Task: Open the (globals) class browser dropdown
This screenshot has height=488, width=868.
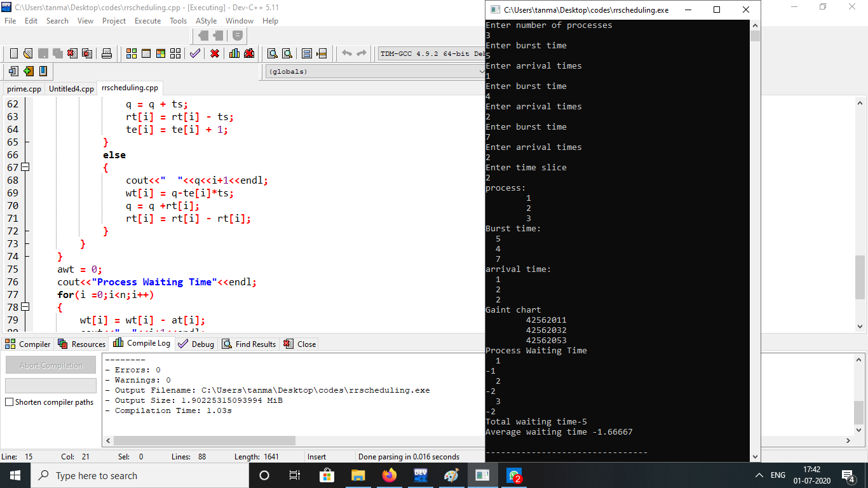Action: tap(481, 71)
